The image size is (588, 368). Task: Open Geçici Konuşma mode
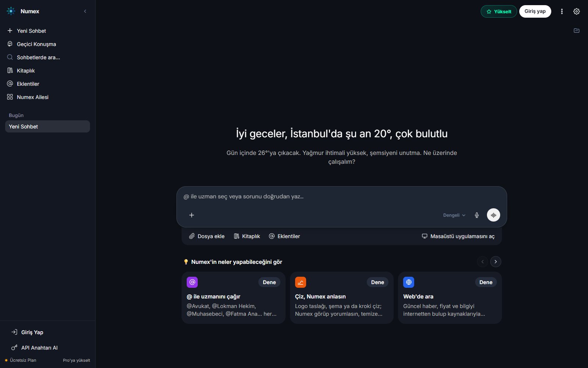(x=47, y=44)
